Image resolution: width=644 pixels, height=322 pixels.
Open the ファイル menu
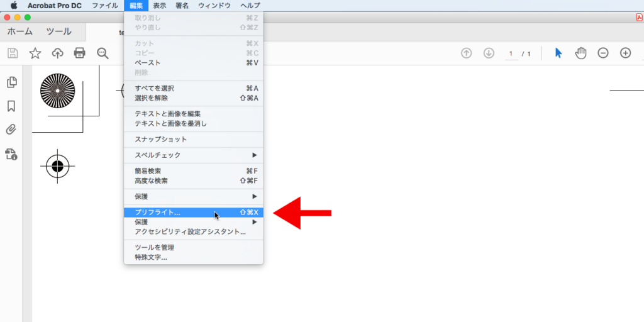tap(105, 6)
